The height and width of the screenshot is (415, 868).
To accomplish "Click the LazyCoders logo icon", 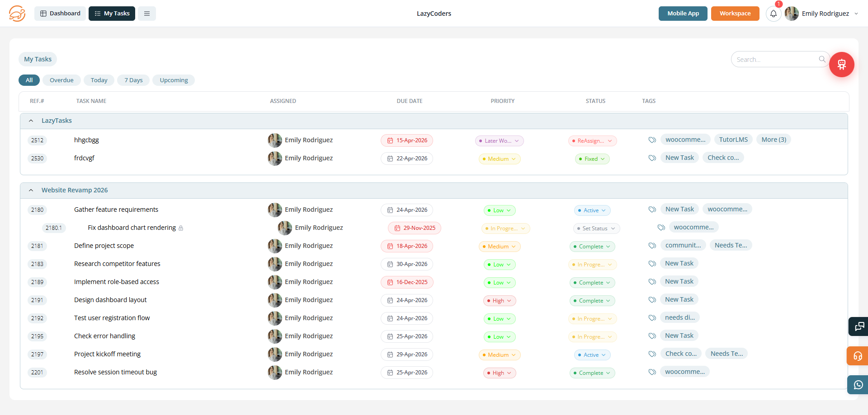I will click(x=17, y=14).
